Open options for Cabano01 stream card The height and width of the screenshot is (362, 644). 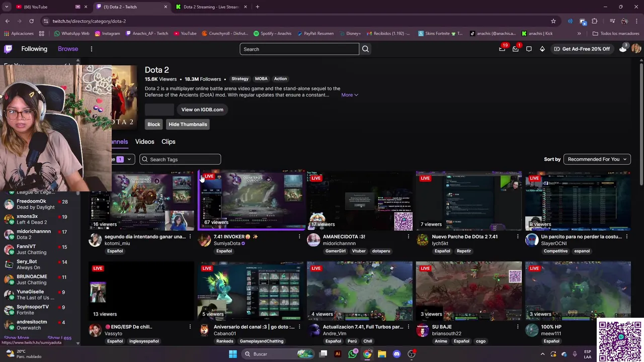pos(299,327)
